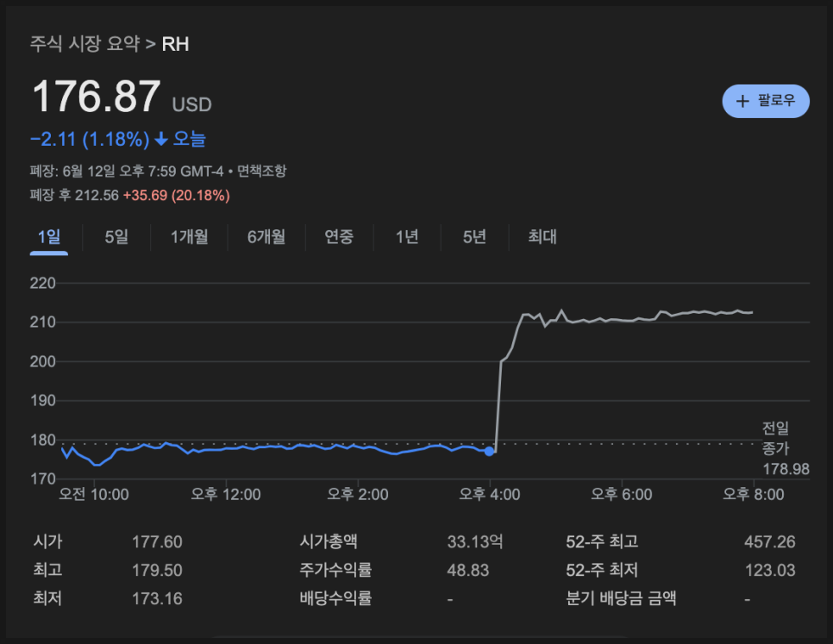Select the 6개월 range tab

coord(266,237)
